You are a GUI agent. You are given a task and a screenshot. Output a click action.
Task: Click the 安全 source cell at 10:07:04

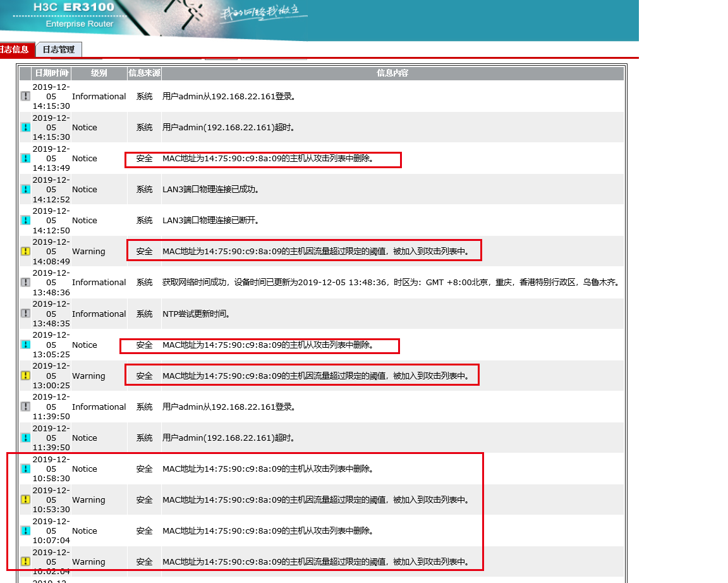(x=144, y=531)
